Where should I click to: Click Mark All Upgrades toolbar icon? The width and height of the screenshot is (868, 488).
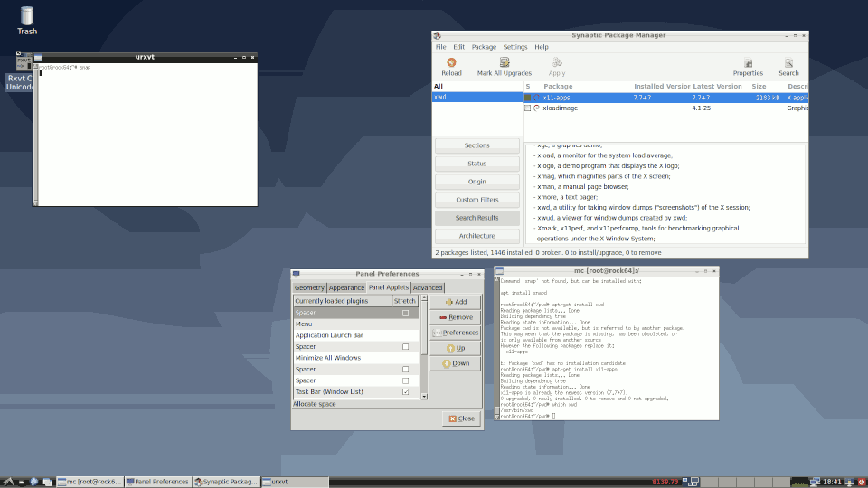click(x=505, y=62)
